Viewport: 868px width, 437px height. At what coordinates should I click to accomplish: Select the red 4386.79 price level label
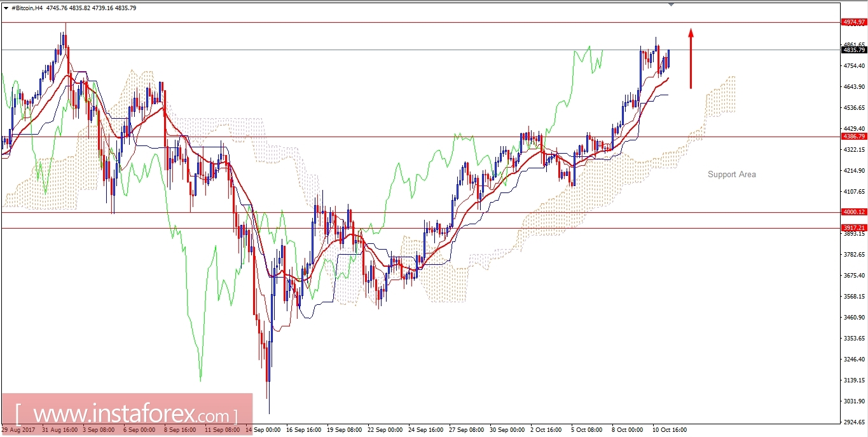coord(853,136)
